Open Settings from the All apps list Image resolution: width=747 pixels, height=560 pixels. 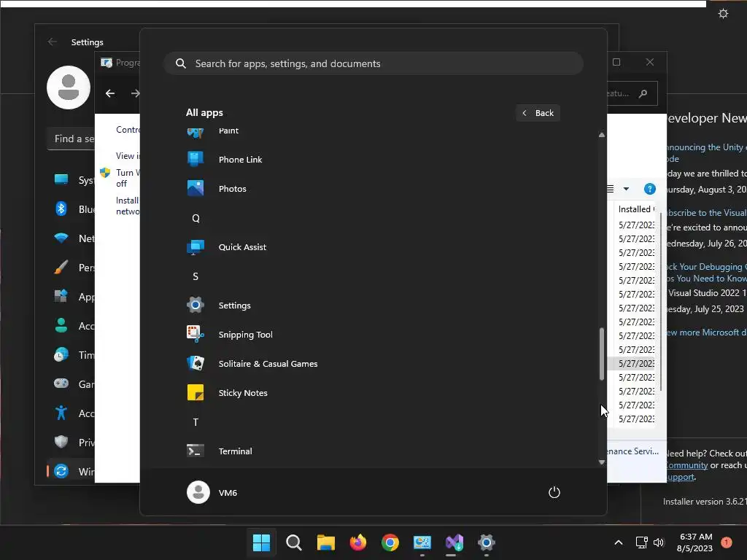point(371,306)
